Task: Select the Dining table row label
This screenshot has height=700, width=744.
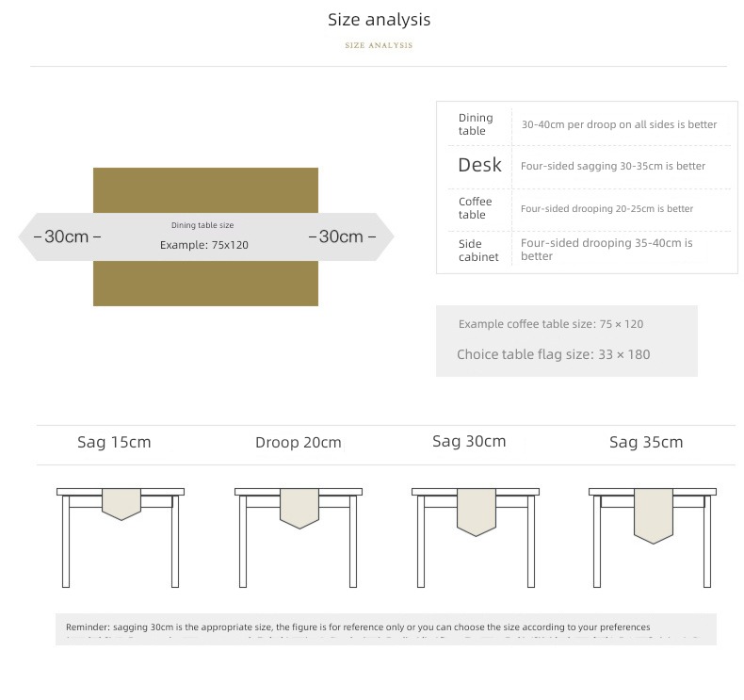Action: tap(476, 124)
